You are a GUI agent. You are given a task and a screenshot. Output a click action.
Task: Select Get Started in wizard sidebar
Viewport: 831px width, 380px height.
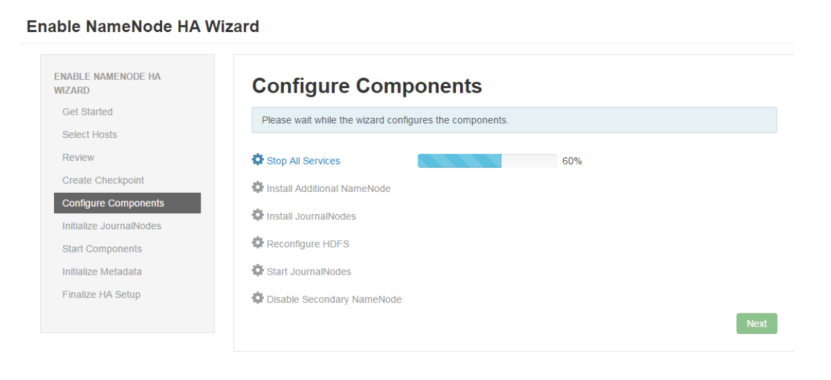[x=87, y=112]
